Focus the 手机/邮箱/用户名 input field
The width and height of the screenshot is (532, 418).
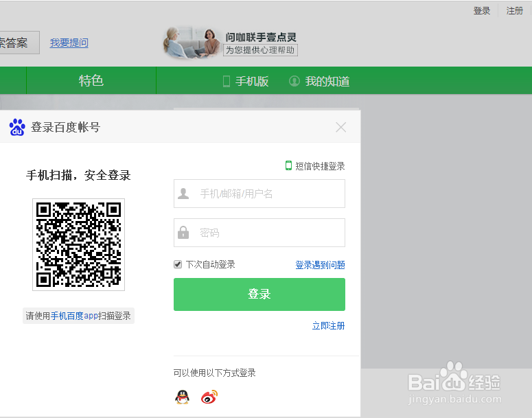259,194
